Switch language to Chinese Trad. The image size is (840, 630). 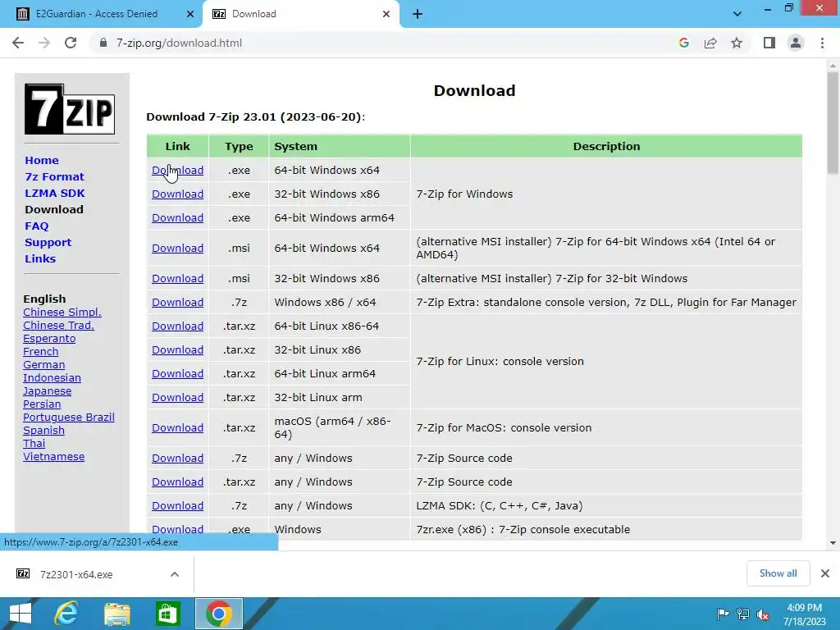58,325
